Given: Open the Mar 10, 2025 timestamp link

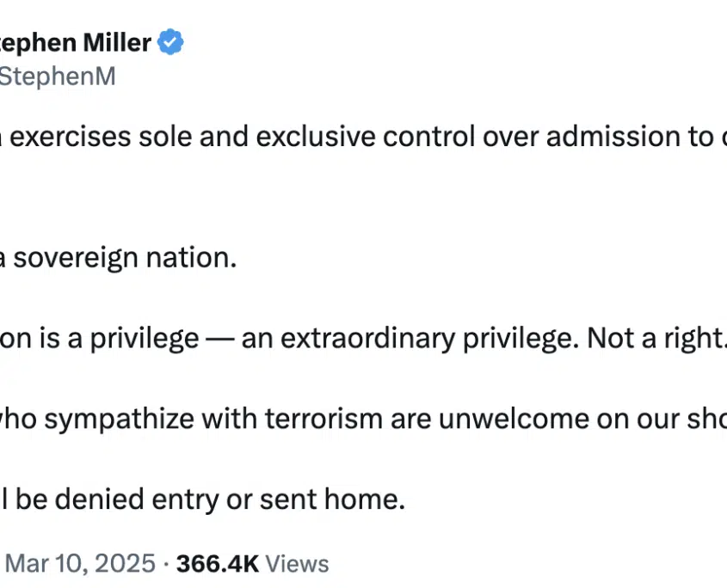Looking at the screenshot, I should (x=80, y=563).
